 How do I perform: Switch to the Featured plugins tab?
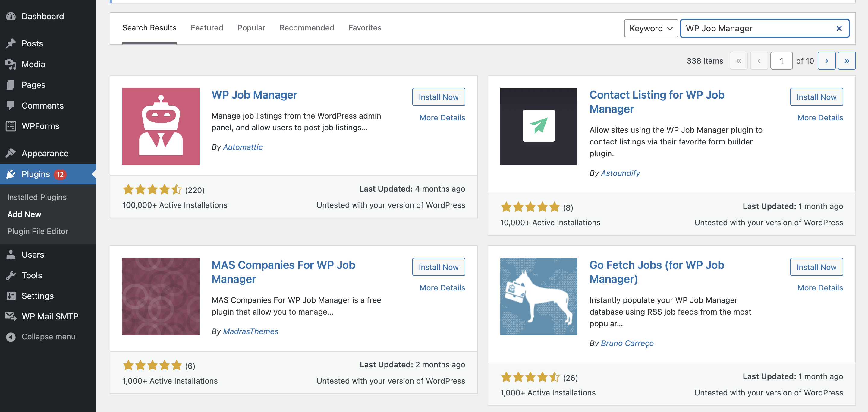coord(206,28)
